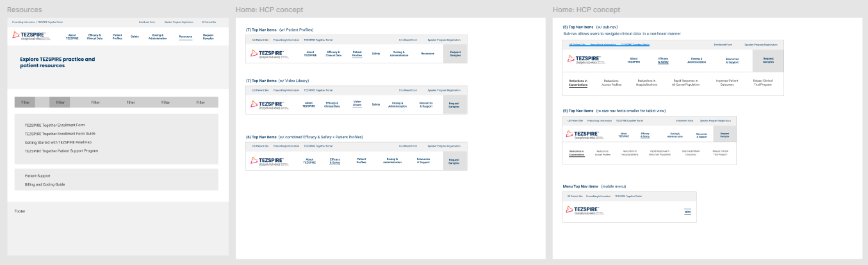Click TEZSPIRE logo in Video Library nav variant
Image resolution: width=868 pixels, height=265 pixels.
click(x=269, y=104)
